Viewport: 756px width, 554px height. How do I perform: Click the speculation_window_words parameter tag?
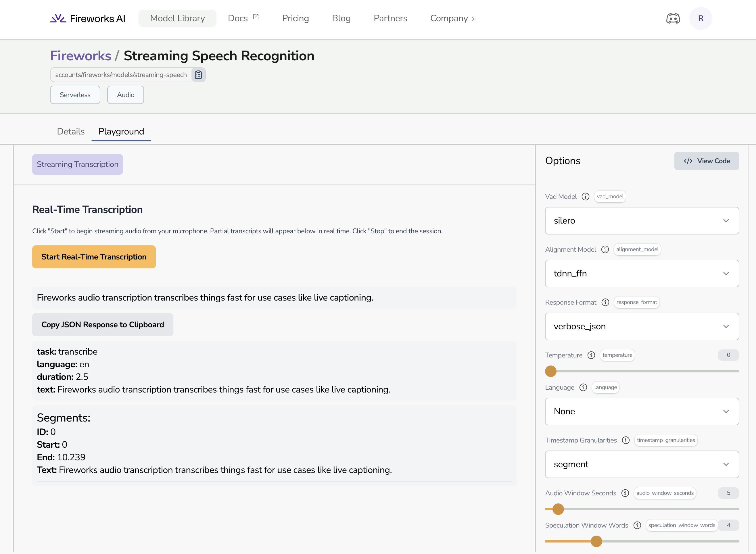click(x=682, y=525)
